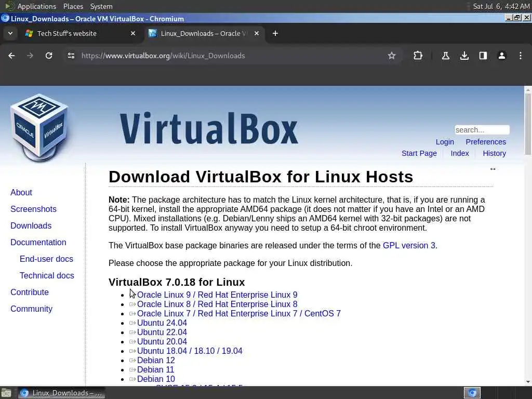This screenshot has height=399, width=532.
Task: Click the scrollbar up arrow
Action: [528, 90]
